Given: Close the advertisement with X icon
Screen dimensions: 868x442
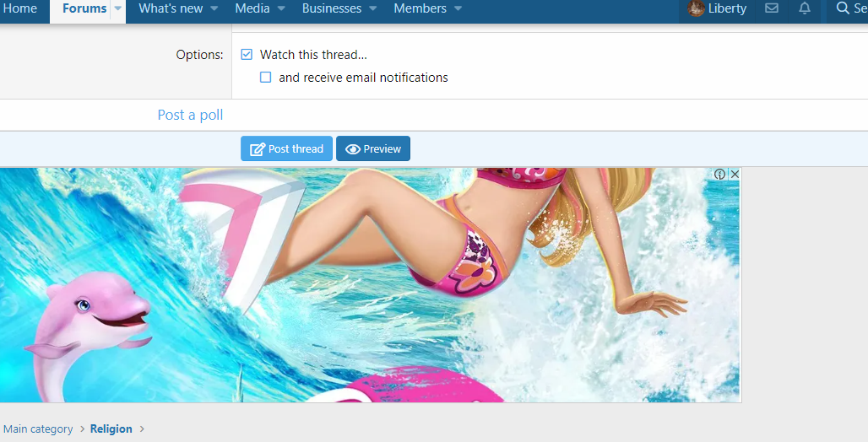Looking at the screenshot, I should tap(735, 175).
